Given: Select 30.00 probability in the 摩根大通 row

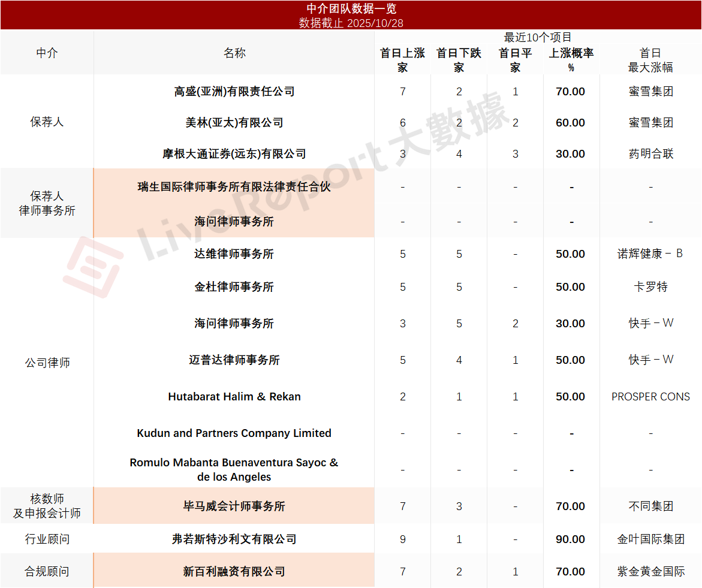Looking at the screenshot, I should tap(570, 153).
